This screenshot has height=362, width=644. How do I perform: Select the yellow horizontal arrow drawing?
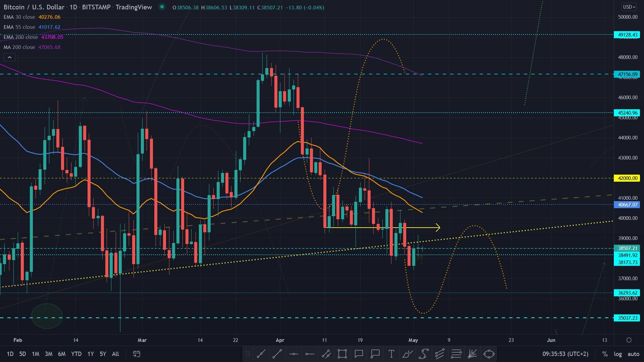pos(384,228)
